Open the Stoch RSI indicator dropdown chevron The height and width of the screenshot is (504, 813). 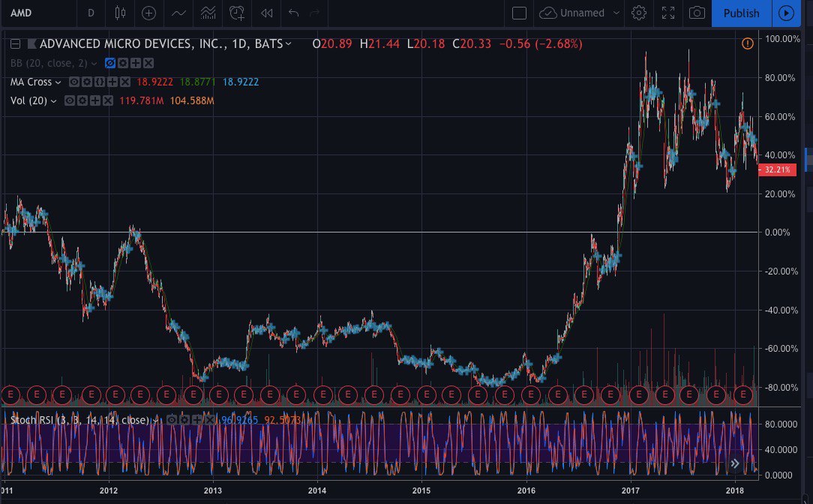(x=155, y=420)
